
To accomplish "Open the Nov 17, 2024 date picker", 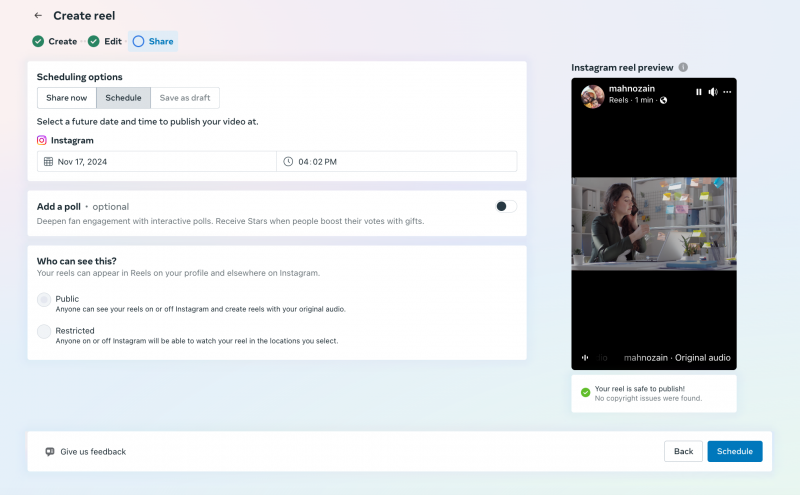I will click(x=157, y=162).
